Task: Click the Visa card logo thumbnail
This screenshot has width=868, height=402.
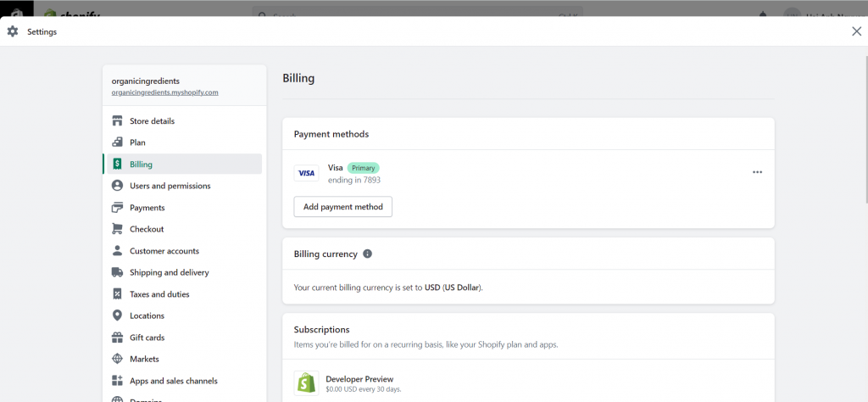Action: click(x=306, y=173)
